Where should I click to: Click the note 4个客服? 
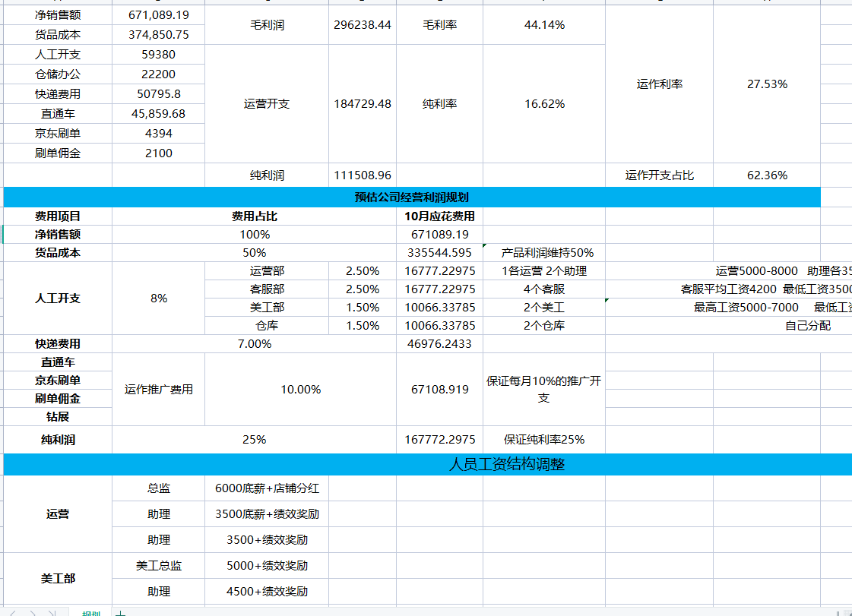point(544,289)
